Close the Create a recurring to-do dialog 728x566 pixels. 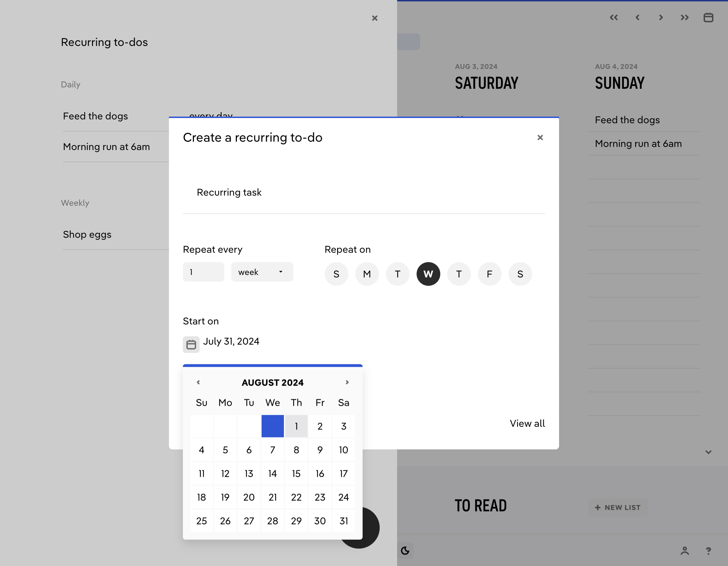pos(540,137)
